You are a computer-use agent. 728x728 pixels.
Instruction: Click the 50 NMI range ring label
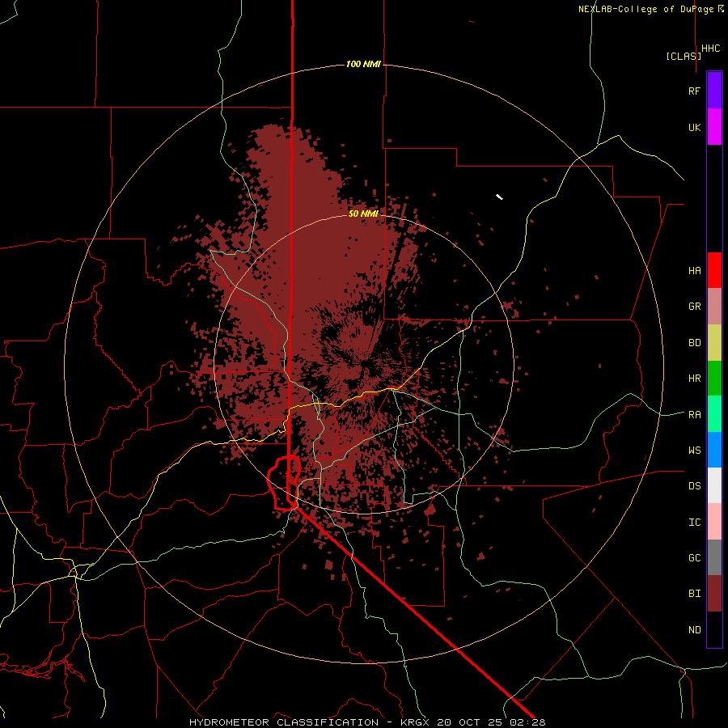click(363, 214)
